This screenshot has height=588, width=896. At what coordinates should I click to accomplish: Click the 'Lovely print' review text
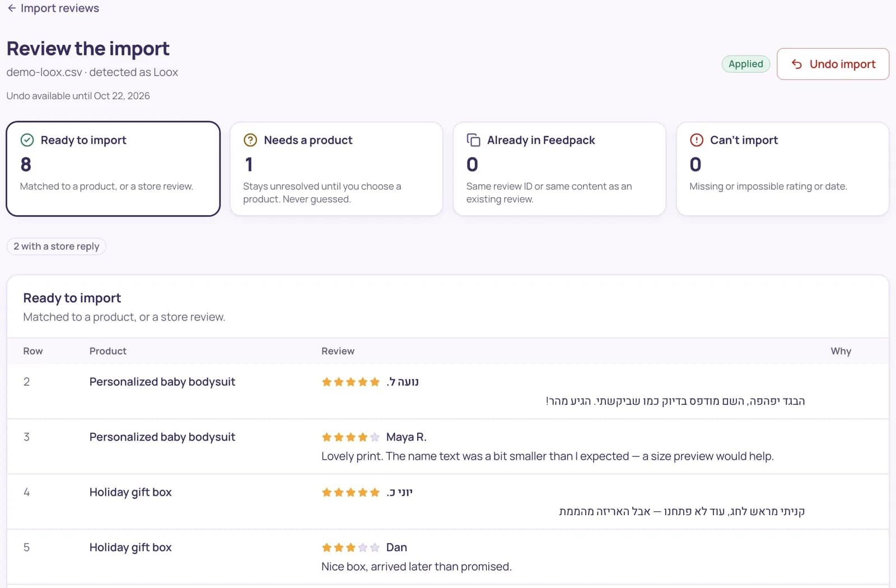(x=548, y=456)
